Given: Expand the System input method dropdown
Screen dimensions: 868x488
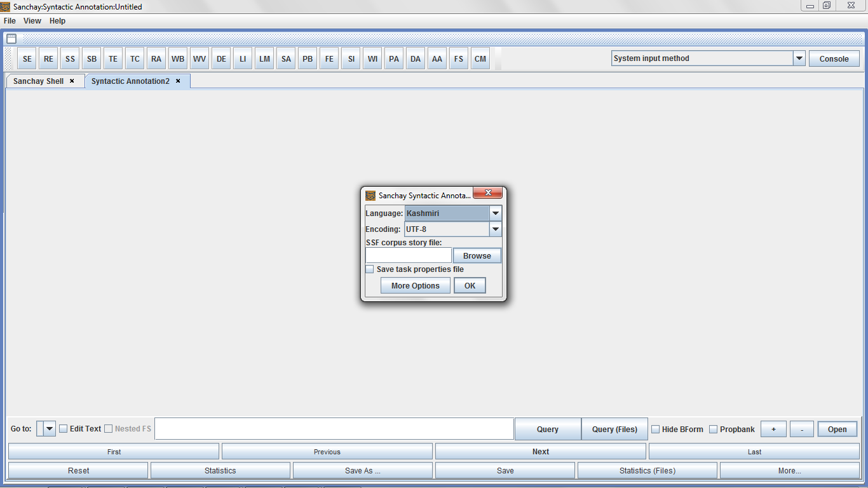Looking at the screenshot, I should pyautogui.click(x=799, y=58).
